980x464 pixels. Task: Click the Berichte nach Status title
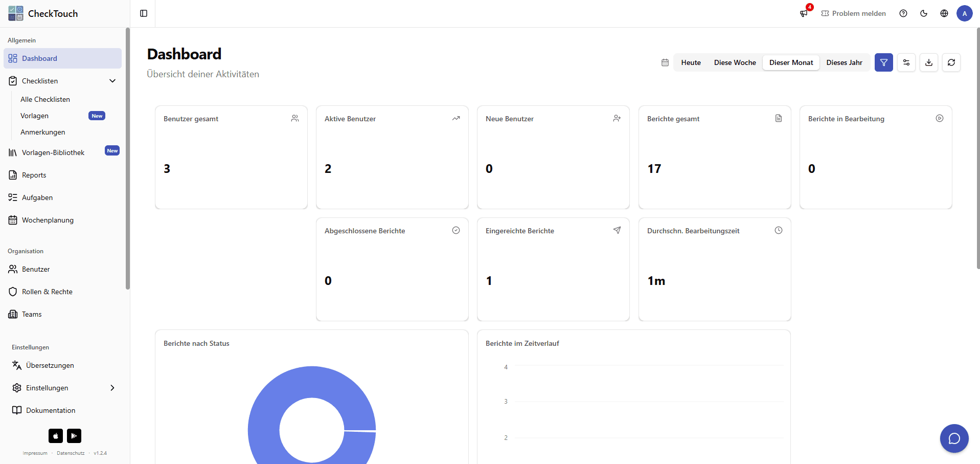click(x=196, y=343)
